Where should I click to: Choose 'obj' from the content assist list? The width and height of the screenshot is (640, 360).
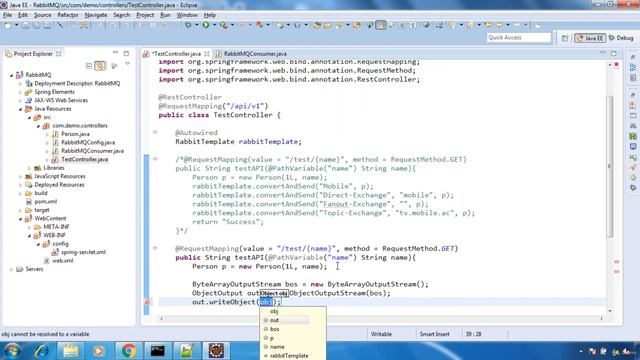(x=274, y=311)
